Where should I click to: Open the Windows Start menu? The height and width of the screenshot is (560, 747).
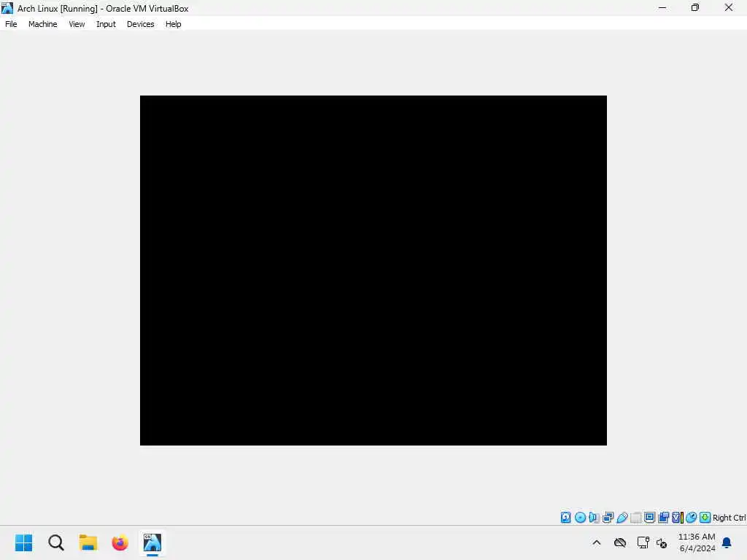24,542
